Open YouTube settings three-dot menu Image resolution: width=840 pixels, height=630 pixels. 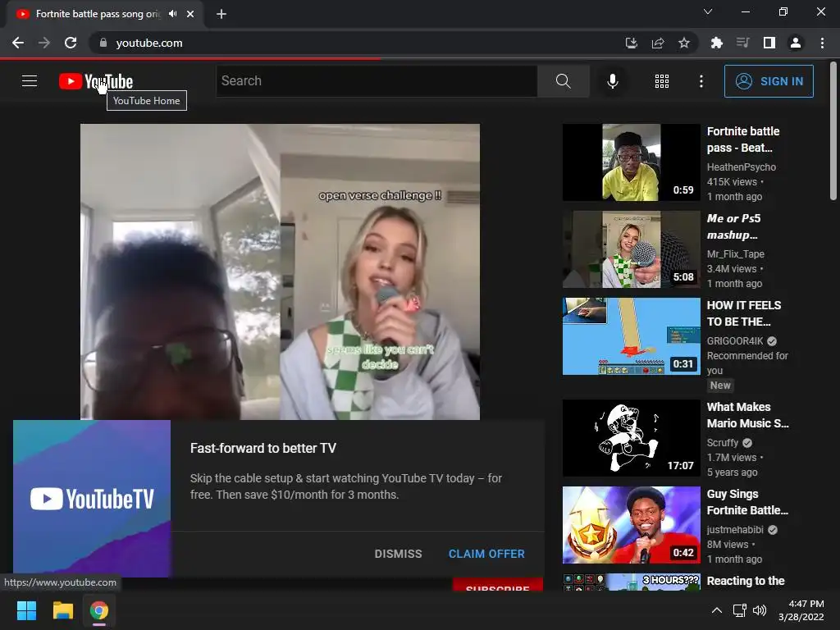701,81
